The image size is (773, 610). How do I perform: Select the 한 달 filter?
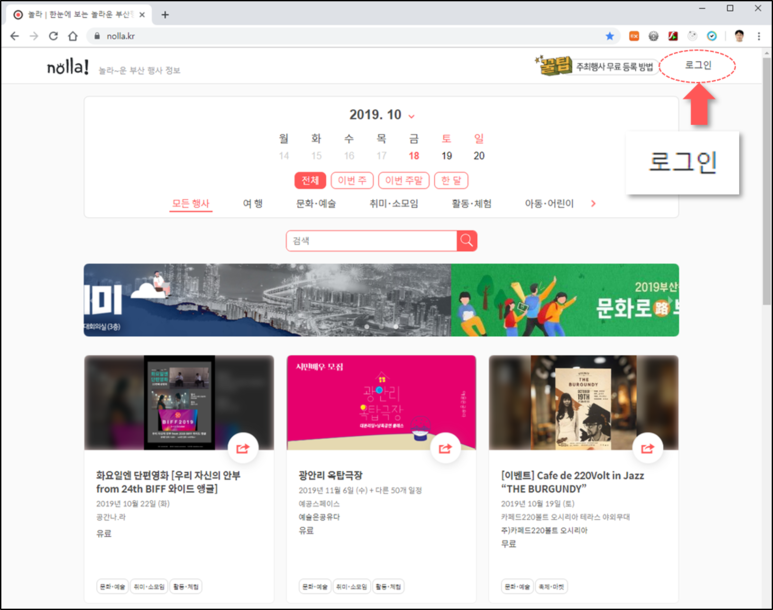click(451, 180)
